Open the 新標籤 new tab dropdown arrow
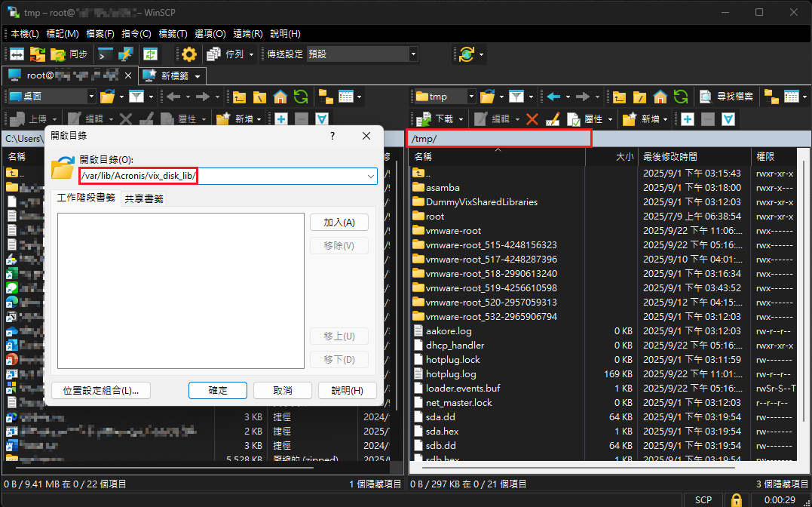The image size is (812, 507). 198,76
